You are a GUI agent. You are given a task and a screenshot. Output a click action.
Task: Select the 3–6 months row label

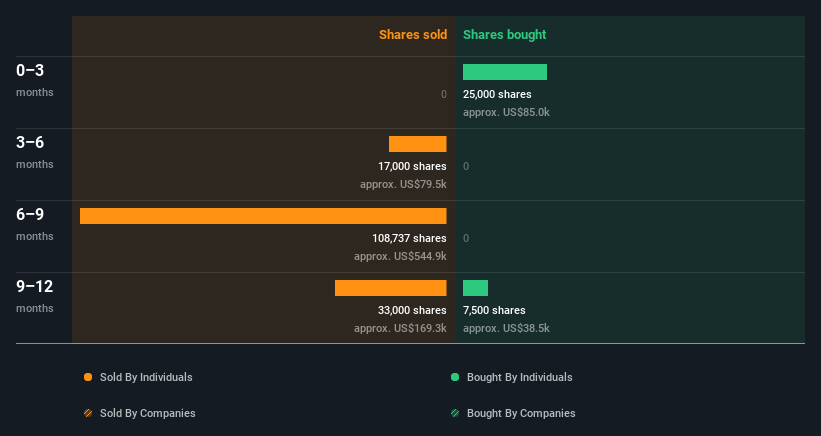[x=35, y=152]
